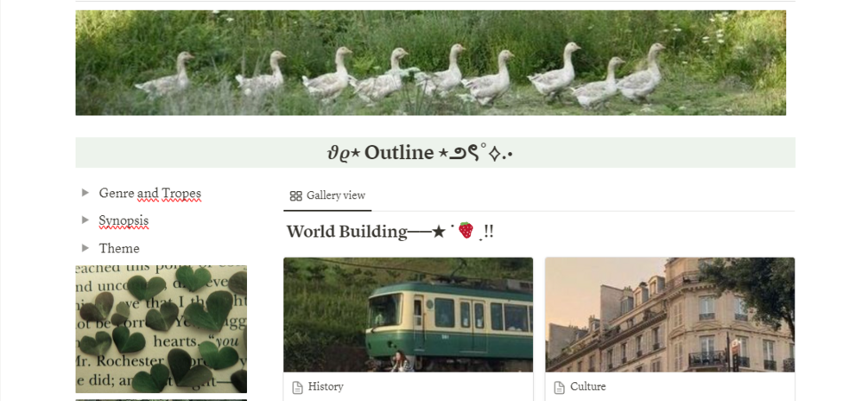Click the Synopsis toggle text
The height and width of the screenshot is (401, 868).
pyautogui.click(x=124, y=220)
